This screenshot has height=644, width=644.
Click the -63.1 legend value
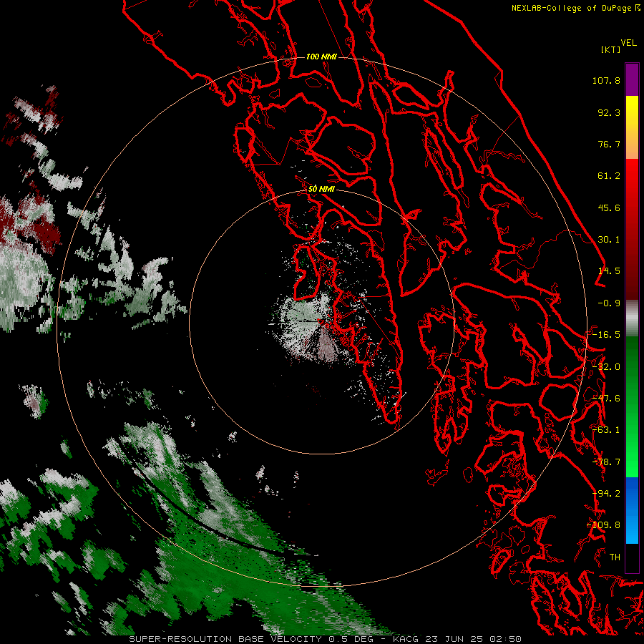[606, 430]
